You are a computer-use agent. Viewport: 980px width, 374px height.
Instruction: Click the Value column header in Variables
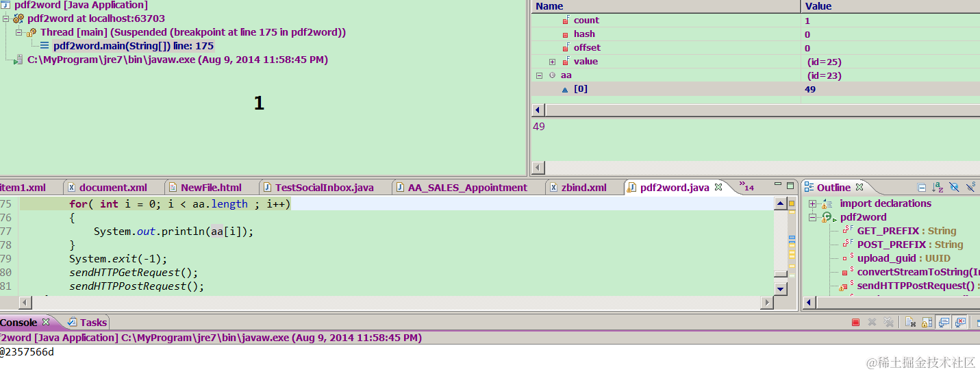pos(890,6)
